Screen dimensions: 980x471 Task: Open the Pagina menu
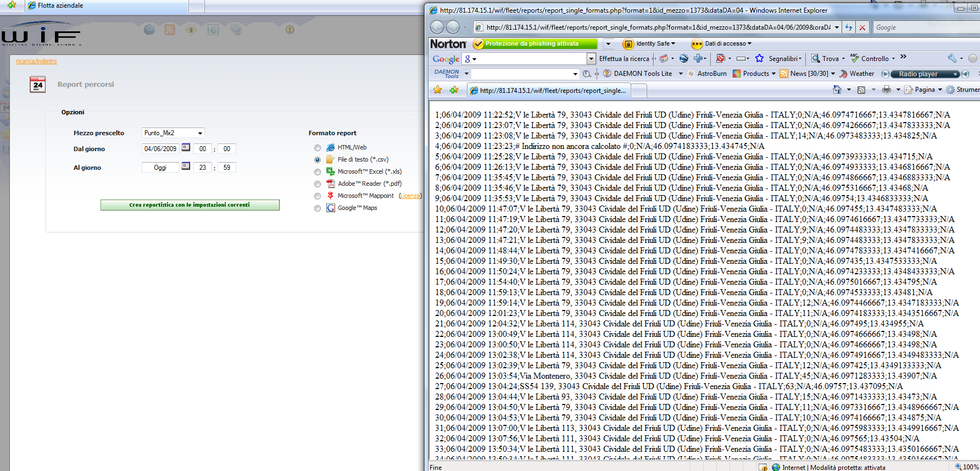925,90
